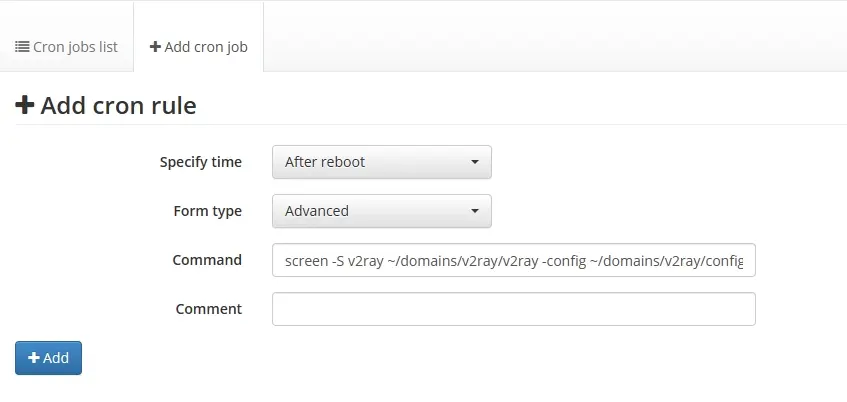
Task: Click the "Specify time" label
Action: point(200,162)
